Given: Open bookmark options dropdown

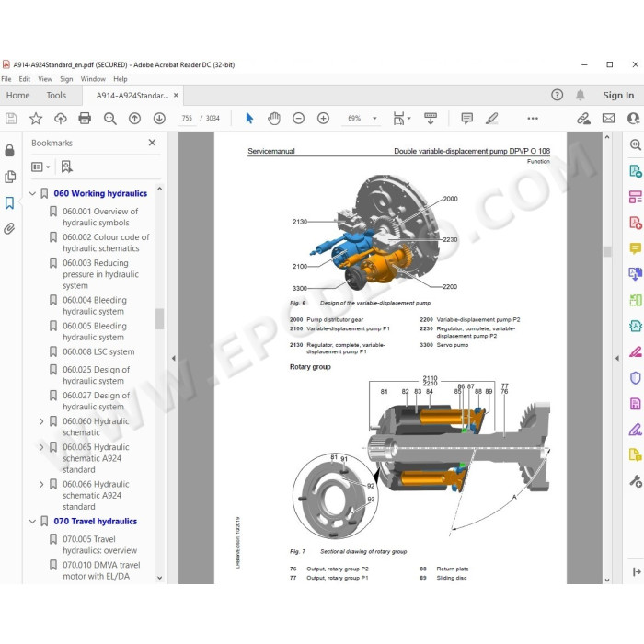Looking at the screenshot, I should click(40, 167).
